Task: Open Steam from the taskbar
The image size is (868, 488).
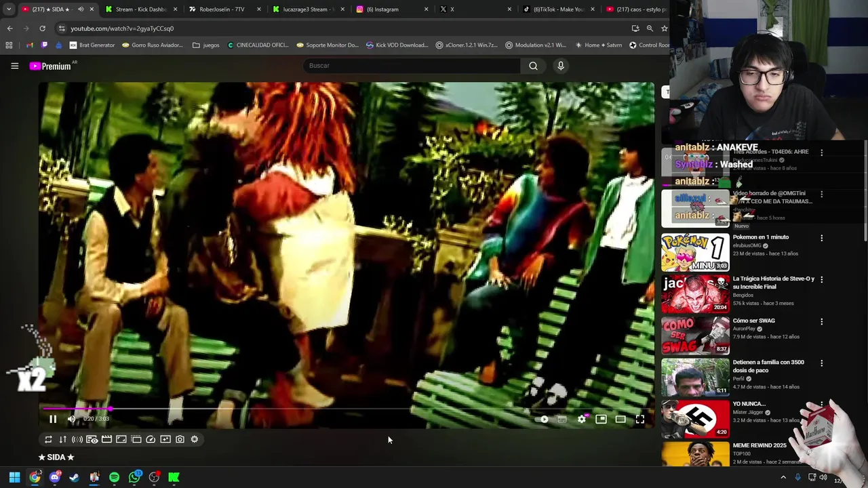Action: click(x=74, y=477)
